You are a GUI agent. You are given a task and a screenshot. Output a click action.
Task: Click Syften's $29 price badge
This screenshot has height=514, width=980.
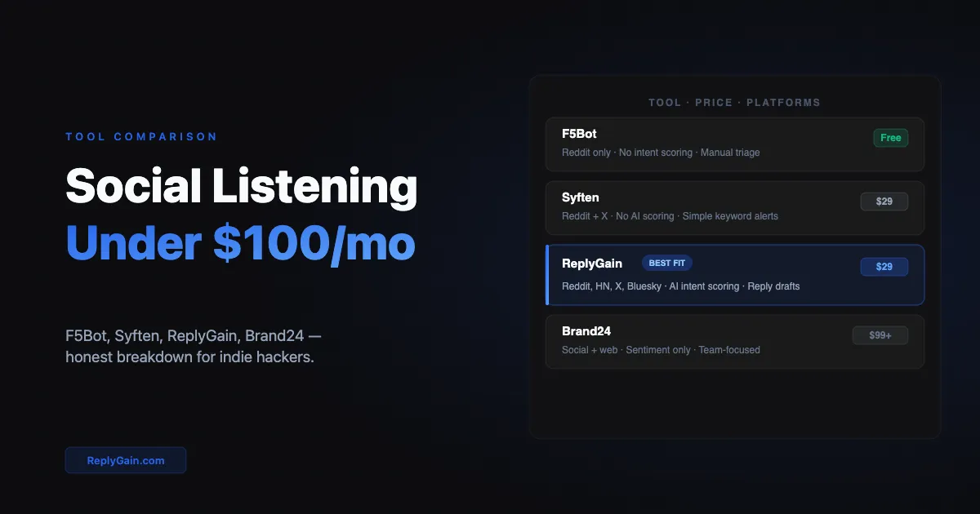[x=884, y=202]
